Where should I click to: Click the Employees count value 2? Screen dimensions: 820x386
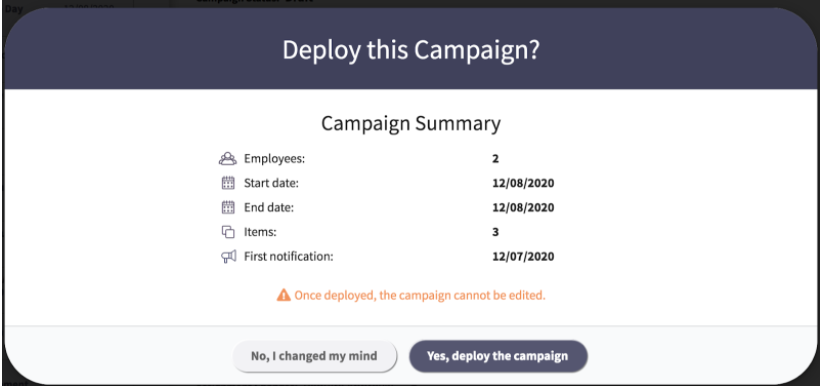click(x=495, y=158)
